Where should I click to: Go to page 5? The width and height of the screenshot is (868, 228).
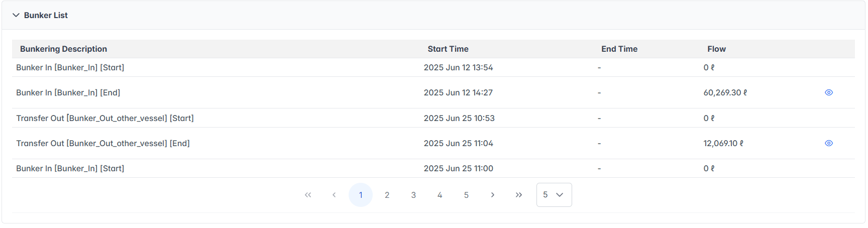466,195
